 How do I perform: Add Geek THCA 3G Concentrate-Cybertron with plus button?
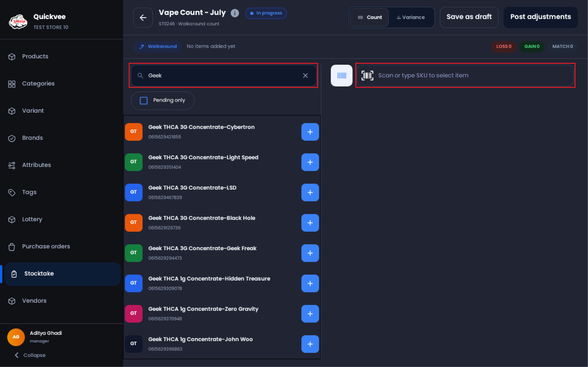click(310, 132)
